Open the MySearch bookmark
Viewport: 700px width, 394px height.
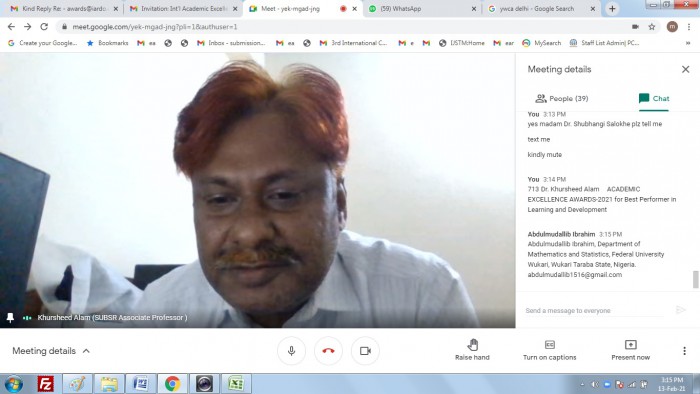click(x=542, y=43)
